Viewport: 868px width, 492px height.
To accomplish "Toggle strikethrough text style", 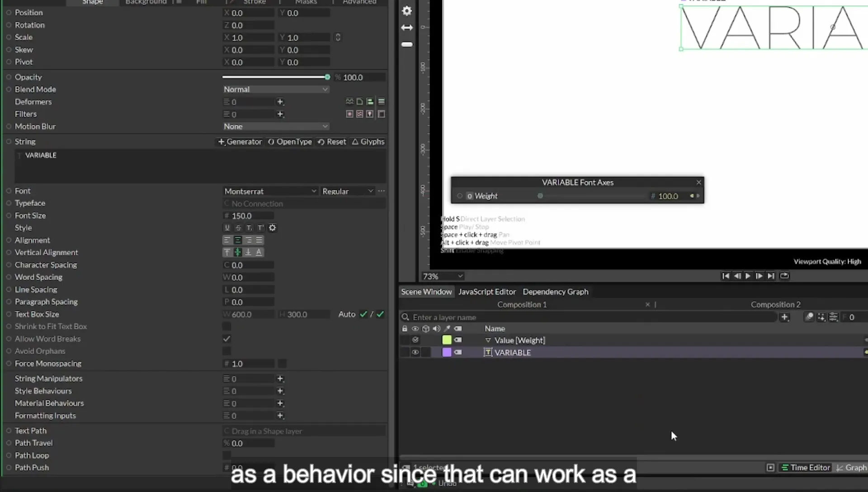I will 238,228.
